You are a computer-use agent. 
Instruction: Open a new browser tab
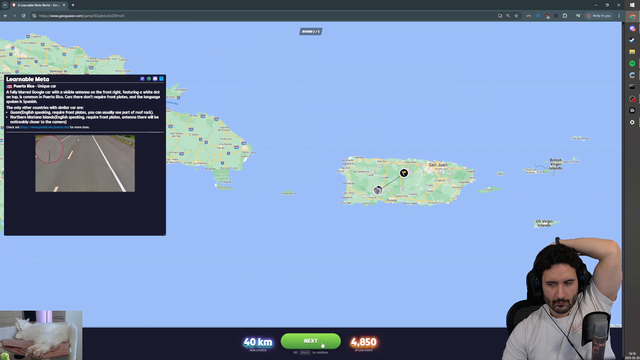pos(73,5)
